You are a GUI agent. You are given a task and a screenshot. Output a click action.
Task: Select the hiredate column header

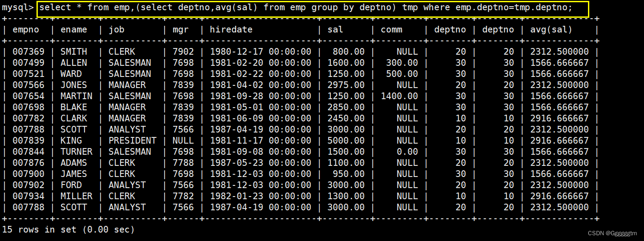point(231,30)
